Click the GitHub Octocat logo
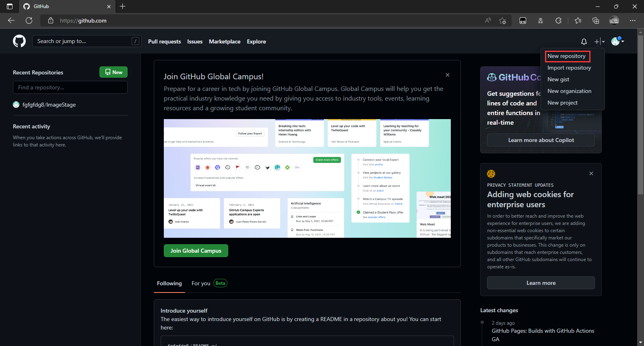 coord(19,41)
